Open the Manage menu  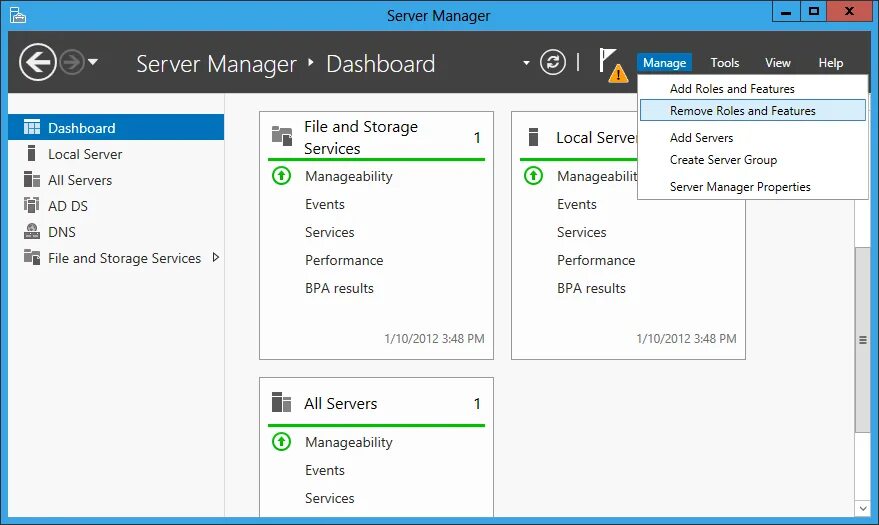coord(664,63)
